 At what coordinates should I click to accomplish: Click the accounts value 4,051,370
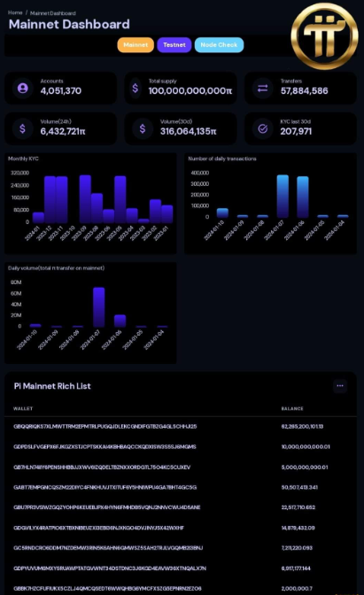[61, 90]
